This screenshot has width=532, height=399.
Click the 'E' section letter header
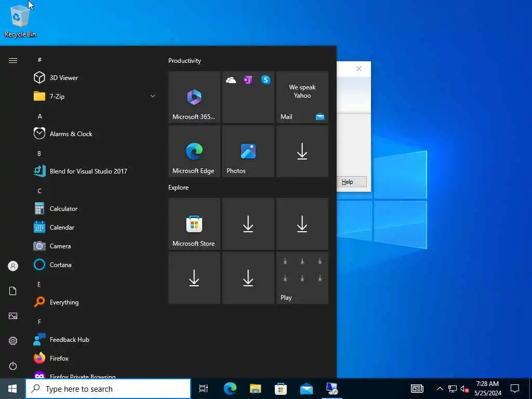[x=39, y=284]
